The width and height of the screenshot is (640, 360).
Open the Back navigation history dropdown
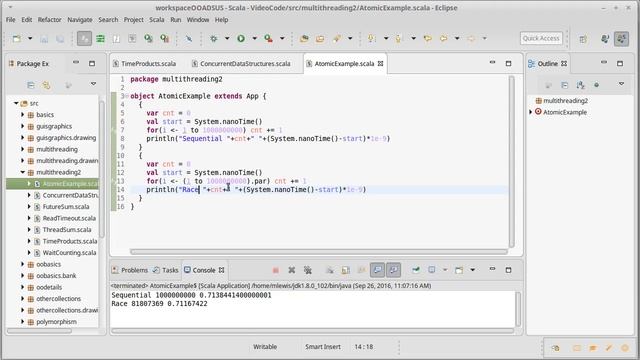pos(457,38)
